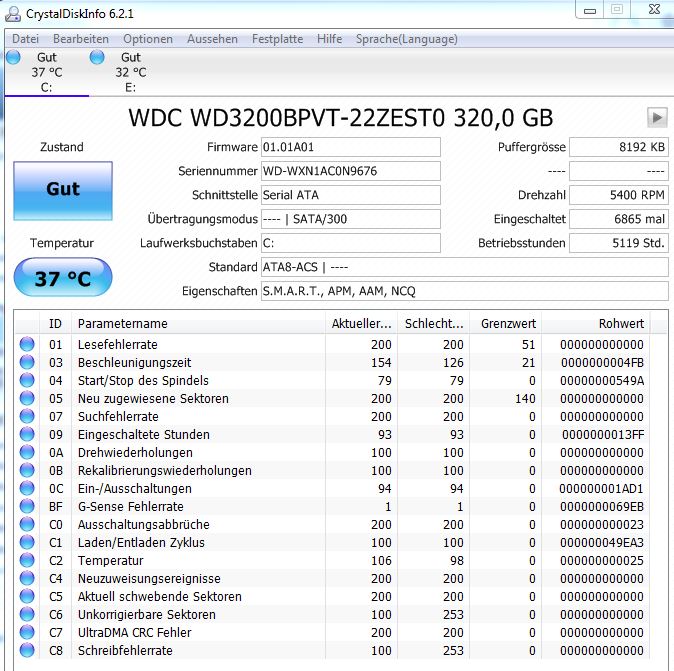Click status orb of Start/Stop des Spindels row
The height and width of the screenshot is (671, 674).
coord(27,380)
